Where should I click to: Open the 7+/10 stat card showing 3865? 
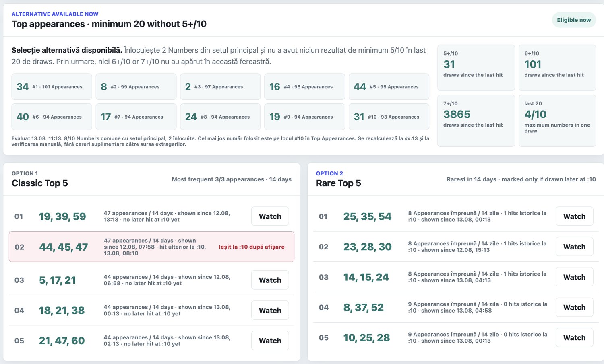pyautogui.click(x=476, y=121)
